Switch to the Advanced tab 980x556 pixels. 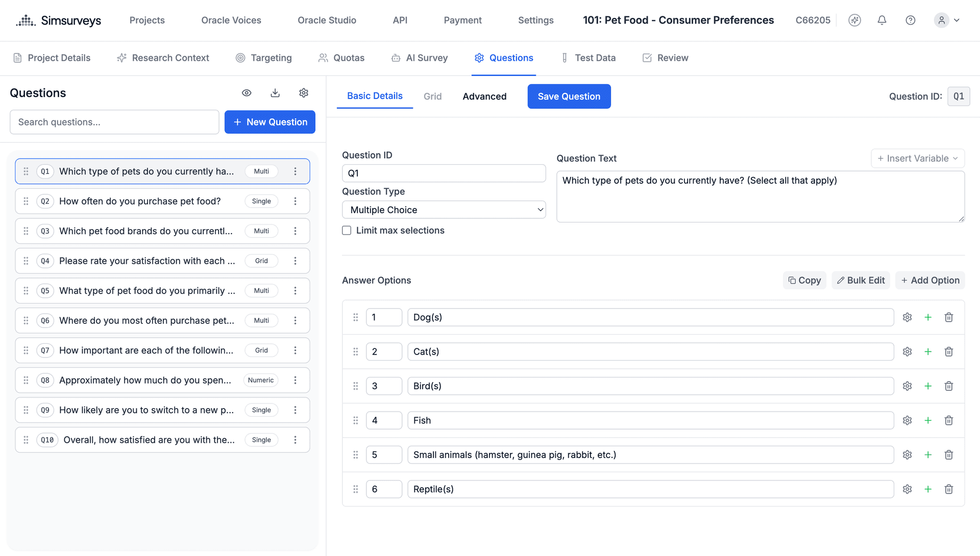click(484, 96)
